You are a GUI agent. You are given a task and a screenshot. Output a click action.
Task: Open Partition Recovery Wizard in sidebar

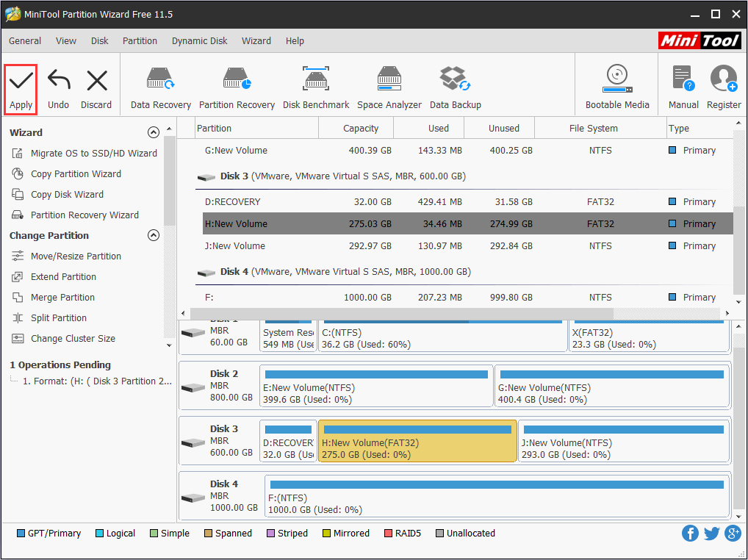76,215
